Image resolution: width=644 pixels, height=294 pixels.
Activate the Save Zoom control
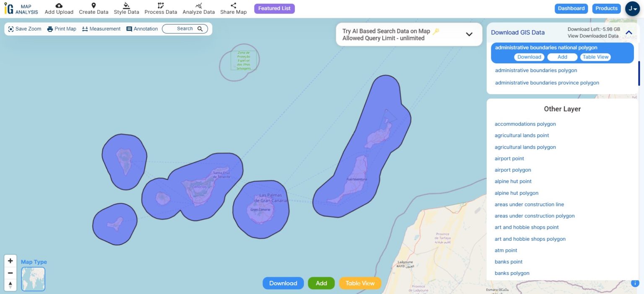tap(24, 28)
